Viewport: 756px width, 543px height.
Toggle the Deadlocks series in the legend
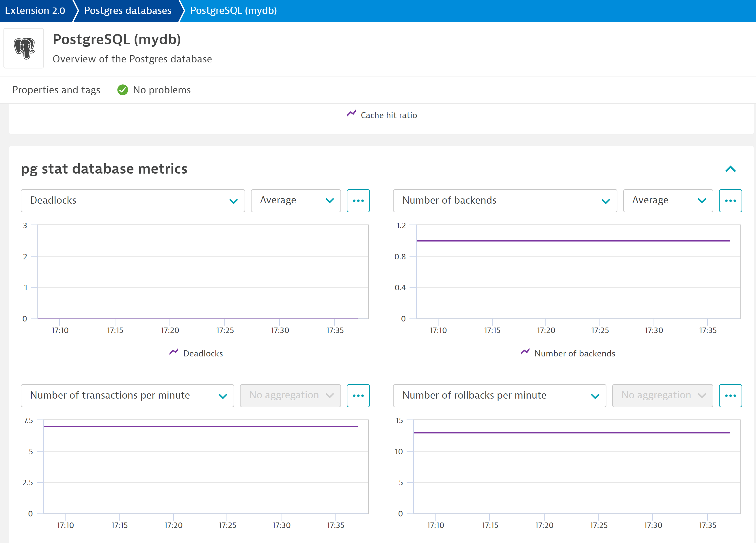[x=196, y=353]
